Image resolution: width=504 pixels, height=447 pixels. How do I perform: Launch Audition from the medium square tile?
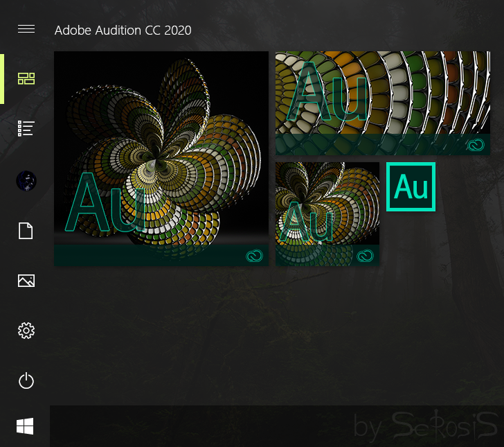pos(327,214)
